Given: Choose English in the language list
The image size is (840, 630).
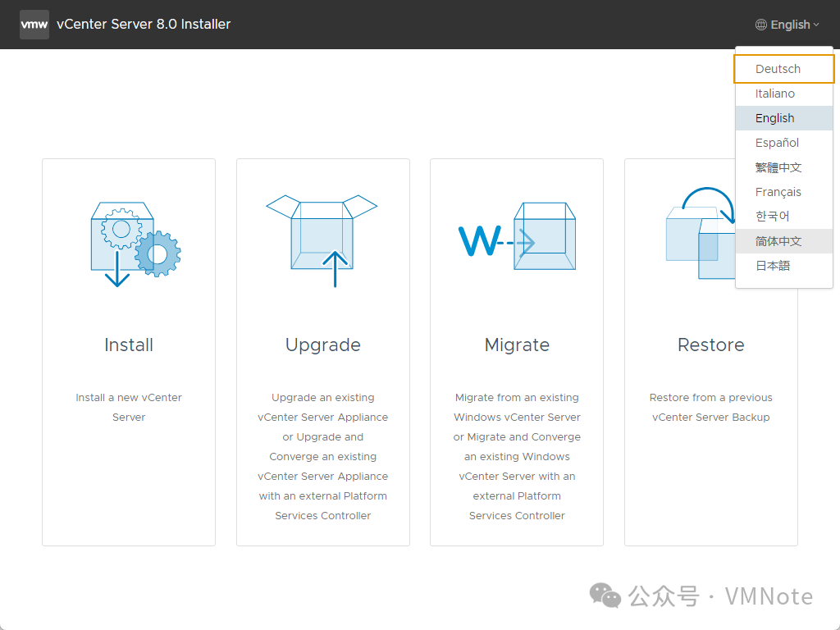Looking at the screenshot, I should pyautogui.click(x=783, y=118).
